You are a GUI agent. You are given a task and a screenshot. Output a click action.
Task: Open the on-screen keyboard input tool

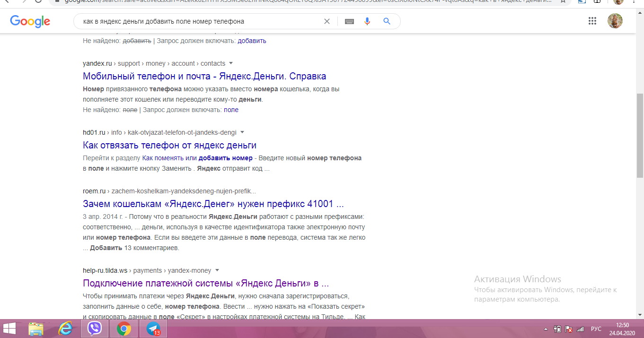[349, 21]
